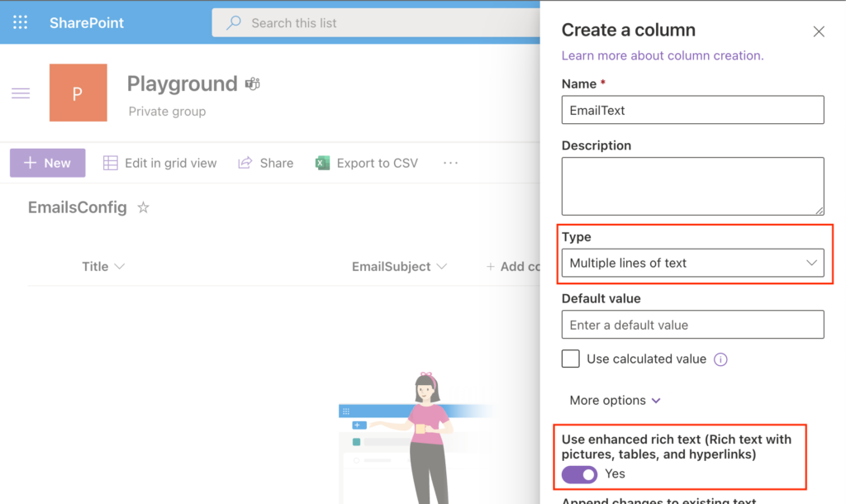Open Learn more about column creation
Viewport: 846px width, 504px height.
tap(663, 55)
